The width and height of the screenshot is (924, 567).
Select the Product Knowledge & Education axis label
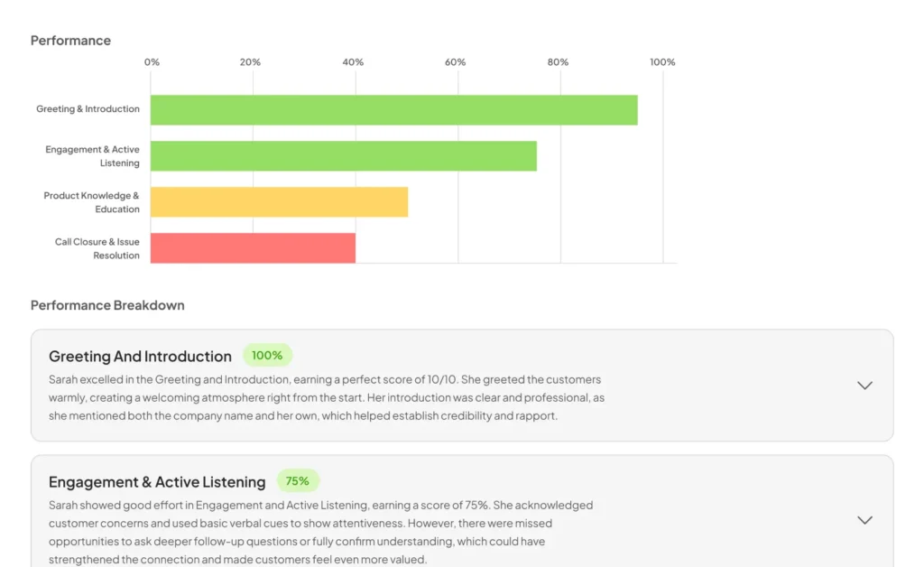click(91, 202)
